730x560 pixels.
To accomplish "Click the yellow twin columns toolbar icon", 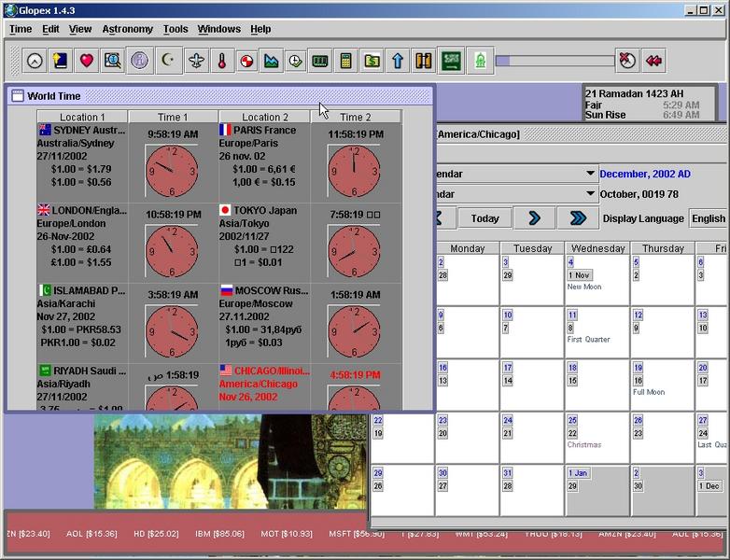I will click(x=424, y=61).
